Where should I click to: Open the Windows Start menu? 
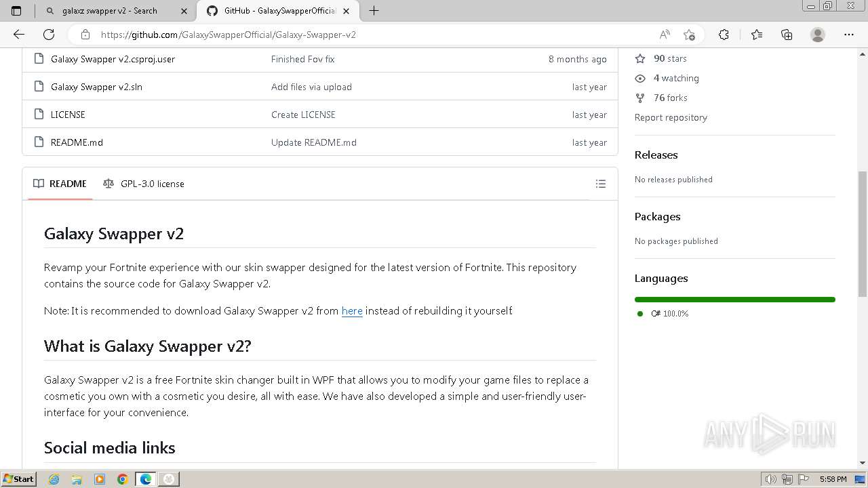coord(18,479)
